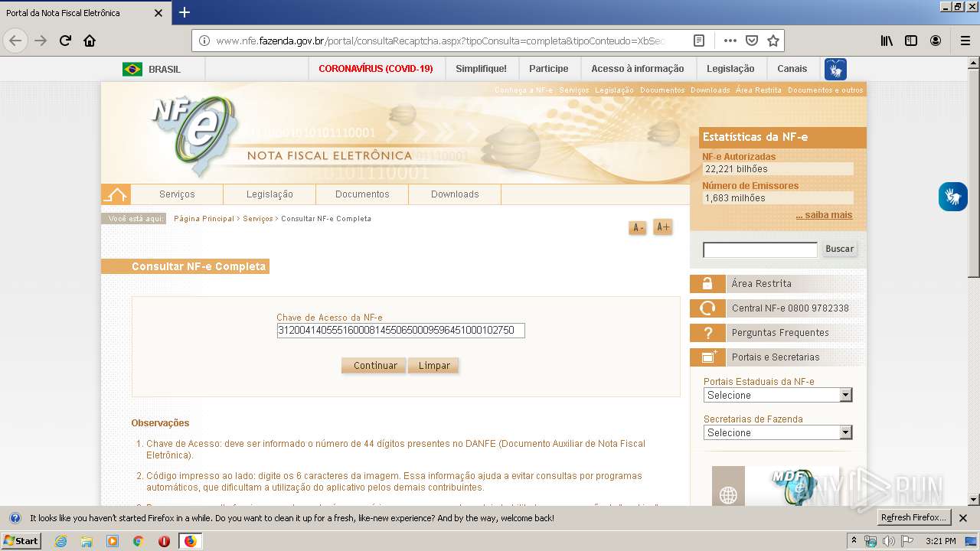Open Serviços breadcrumb link
The width and height of the screenshot is (980, 551).
point(258,219)
